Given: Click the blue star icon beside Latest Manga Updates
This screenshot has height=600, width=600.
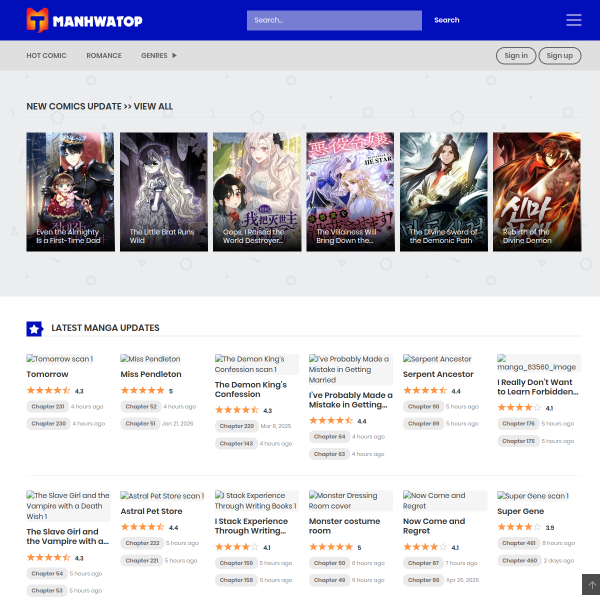Looking at the screenshot, I should (34, 329).
